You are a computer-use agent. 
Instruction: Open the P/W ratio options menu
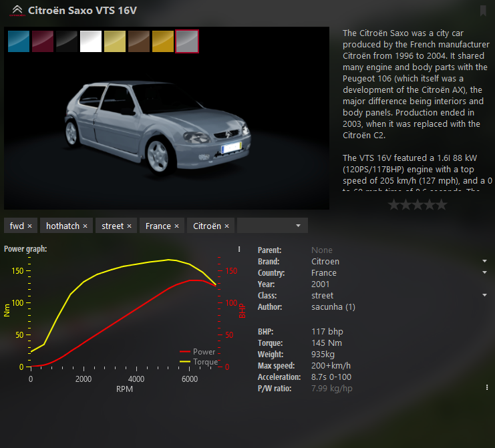pos(487,387)
